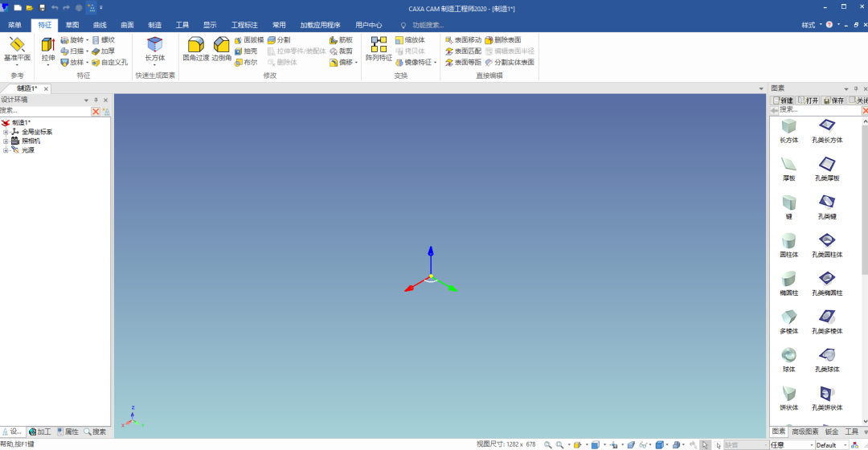Open the 扫描 dropdown arrow

pyautogui.click(x=88, y=51)
